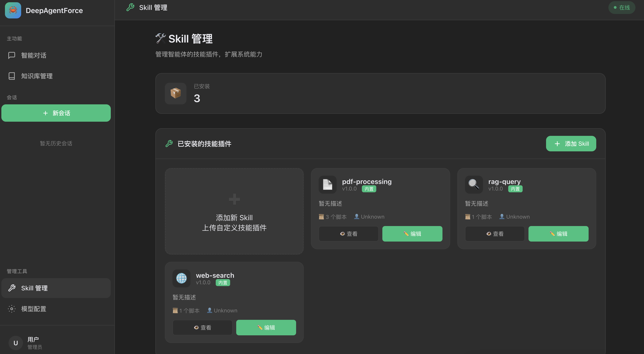Click the wrench icon beside Skill 管理 header
This screenshot has width=644, height=354.
tap(130, 7)
